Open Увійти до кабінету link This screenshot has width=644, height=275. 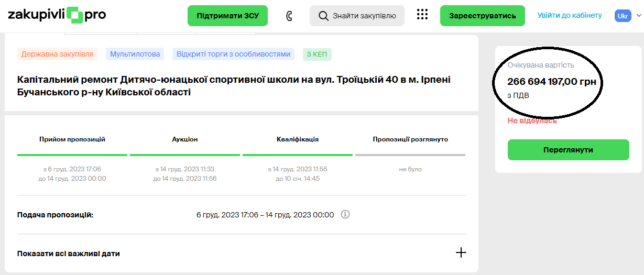(x=570, y=15)
